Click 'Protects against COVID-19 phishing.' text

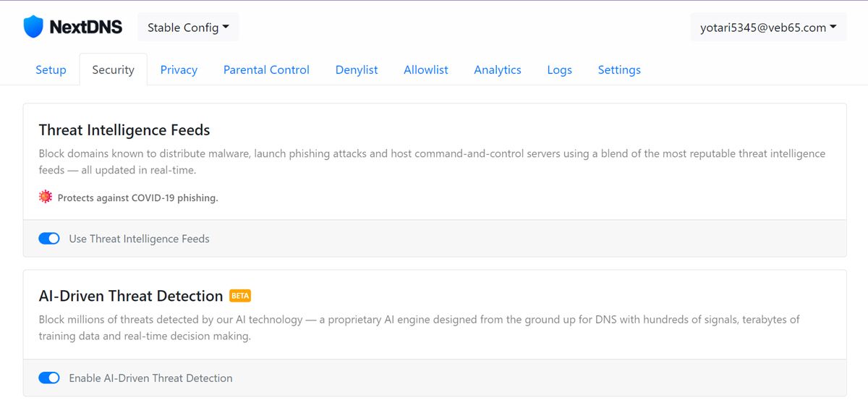click(137, 197)
